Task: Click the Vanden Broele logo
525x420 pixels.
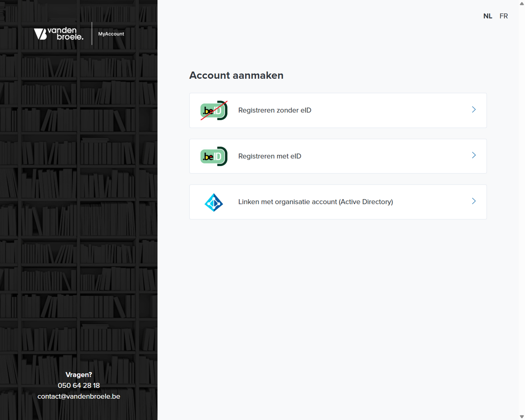Action: [59, 34]
